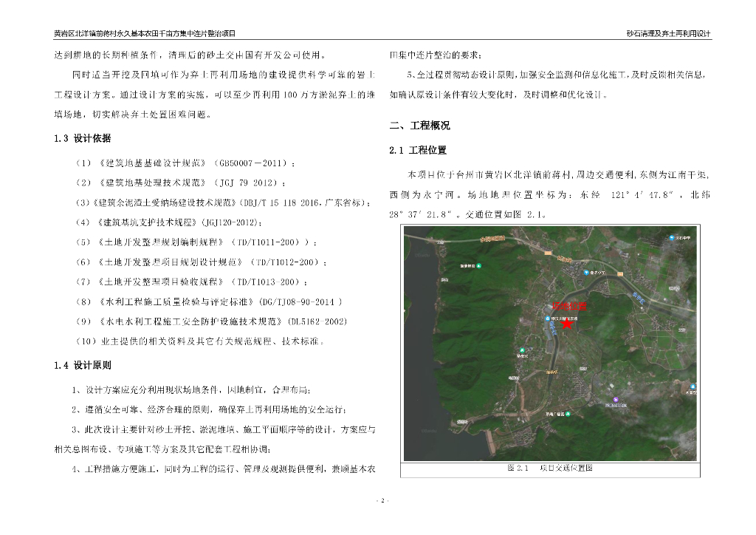
Task: Click the blue pin beside the 场地位置 label
Action: tap(548, 318)
